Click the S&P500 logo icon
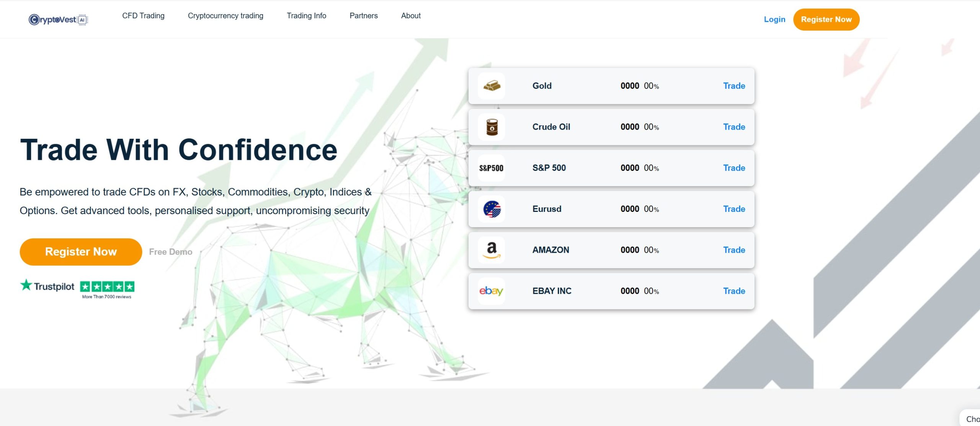This screenshot has width=980, height=426. [492, 168]
